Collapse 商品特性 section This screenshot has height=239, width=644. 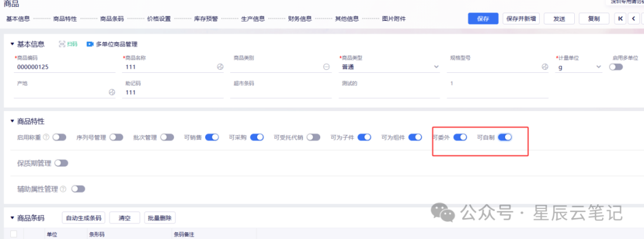[13, 121]
